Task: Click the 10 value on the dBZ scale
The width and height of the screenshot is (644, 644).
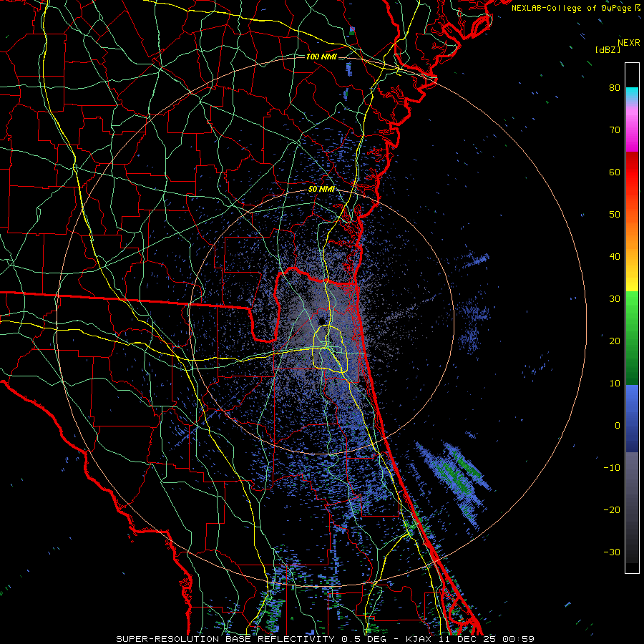Action: click(615, 384)
